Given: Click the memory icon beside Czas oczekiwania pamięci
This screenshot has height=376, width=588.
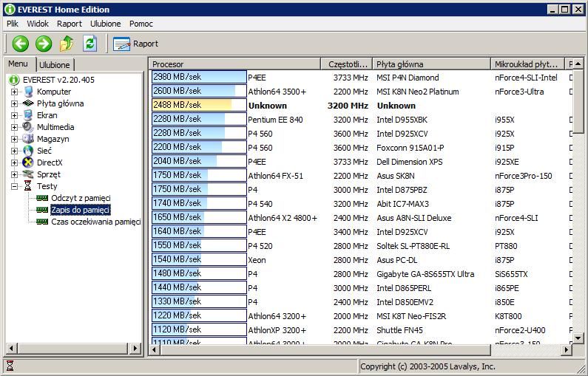Looking at the screenshot, I should pyautogui.click(x=42, y=222).
